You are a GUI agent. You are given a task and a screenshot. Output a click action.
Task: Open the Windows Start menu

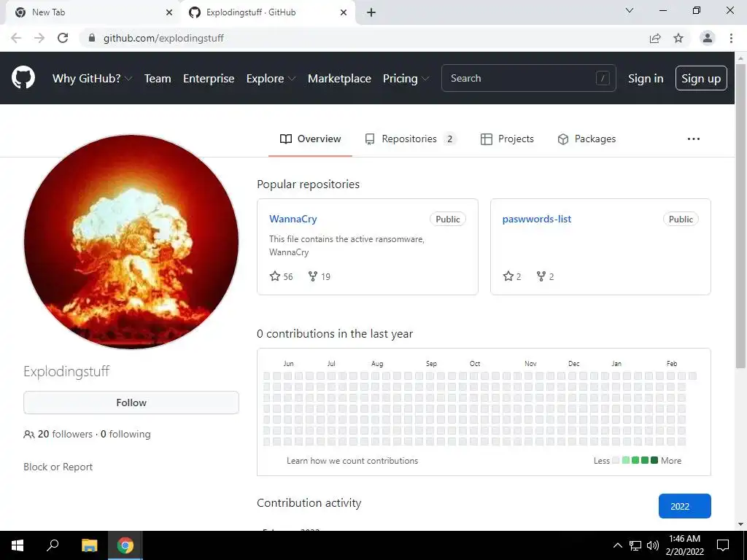pyautogui.click(x=18, y=545)
